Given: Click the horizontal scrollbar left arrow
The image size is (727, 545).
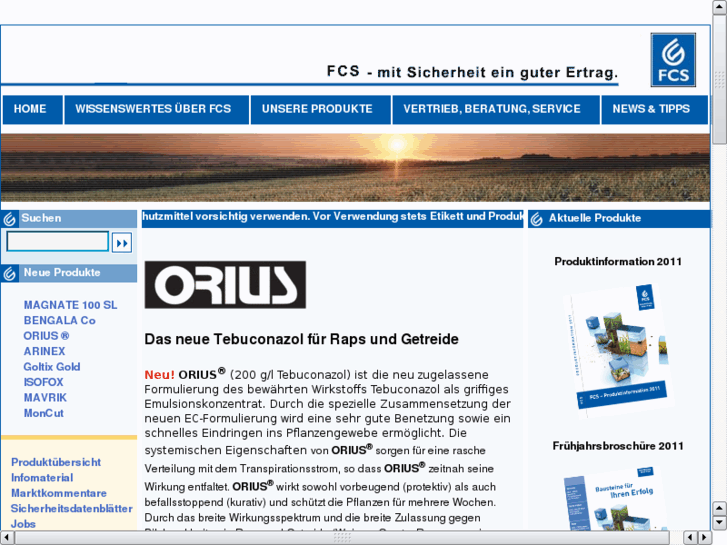Looking at the screenshot, I should coord(7,538).
